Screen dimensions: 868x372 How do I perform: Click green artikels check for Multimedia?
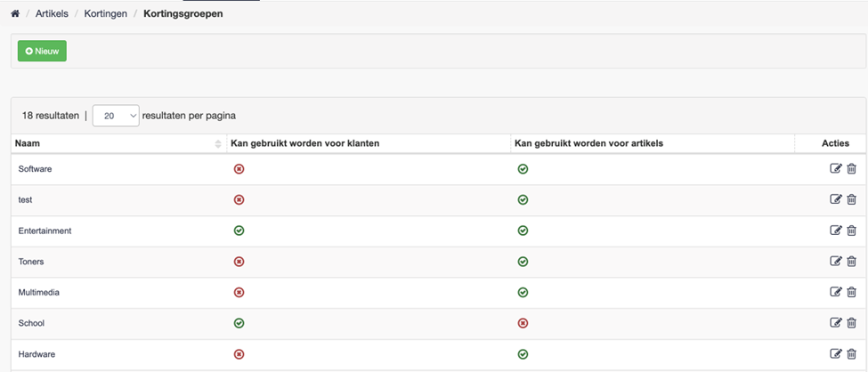pyautogui.click(x=523, y=292)
